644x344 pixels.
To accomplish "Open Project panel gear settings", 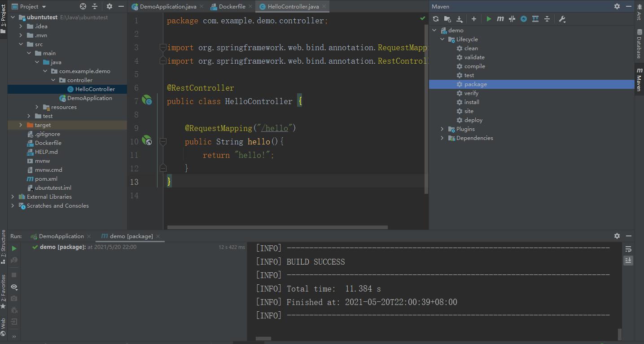I will [110, 6].
